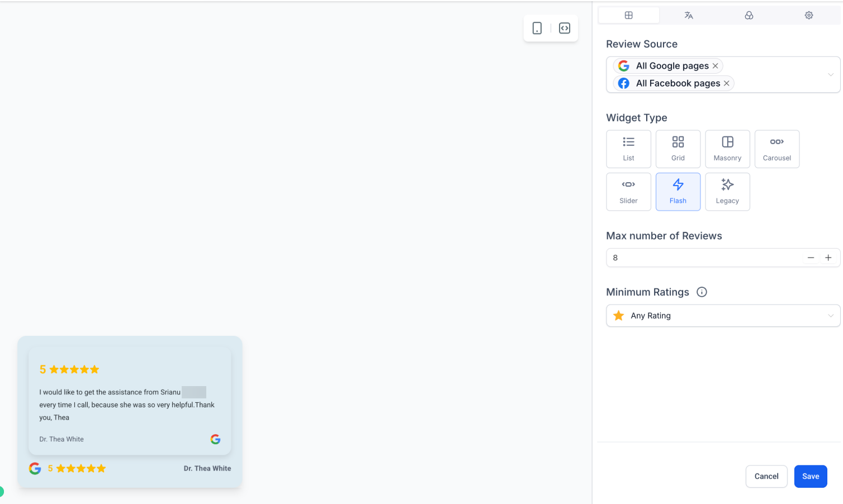Switch to mobile preview icon
The width and height of the screenshot is (843, 504).
point(537,28)
